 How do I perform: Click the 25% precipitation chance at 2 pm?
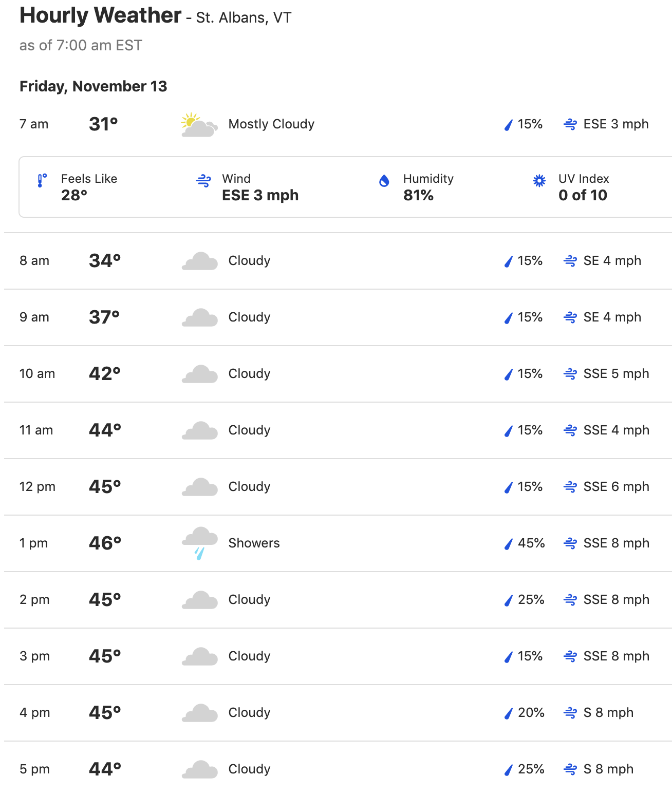531,599
